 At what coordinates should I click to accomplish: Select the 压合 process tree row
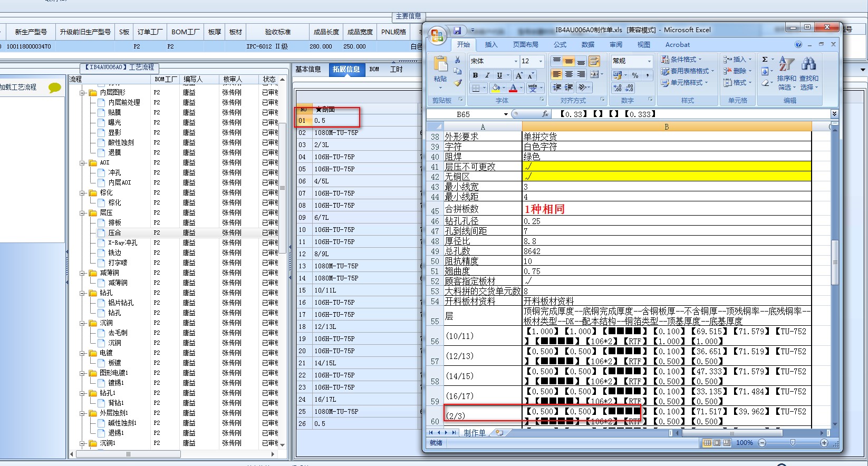[114, 233]
